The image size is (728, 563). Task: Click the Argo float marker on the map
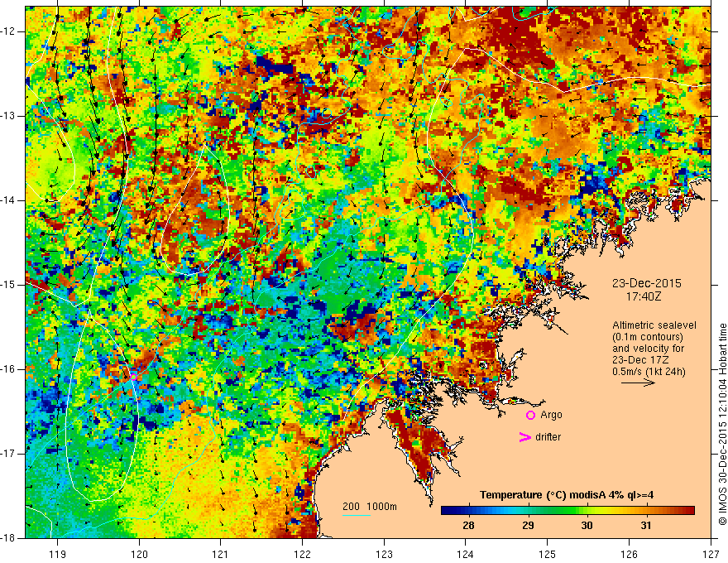pos(133,376)
